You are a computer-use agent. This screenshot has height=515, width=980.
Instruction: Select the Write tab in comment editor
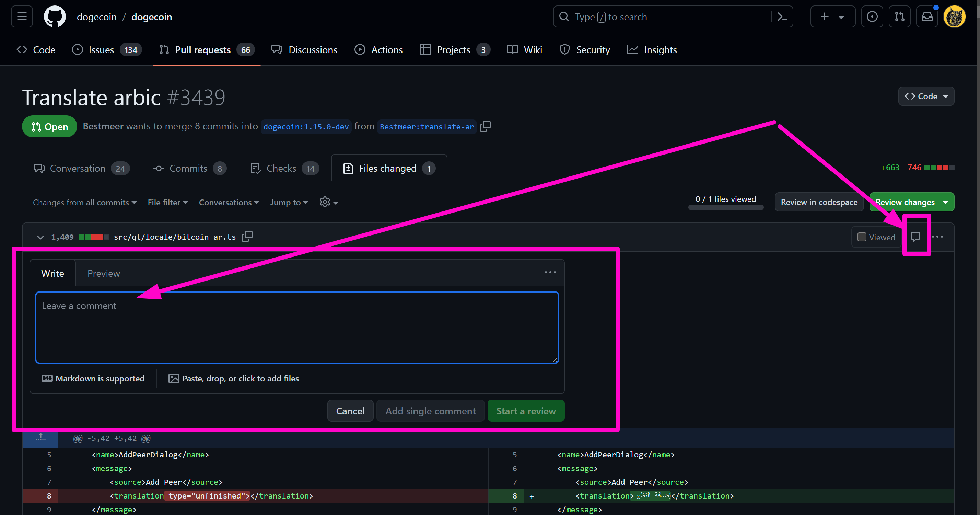(52, 273)
